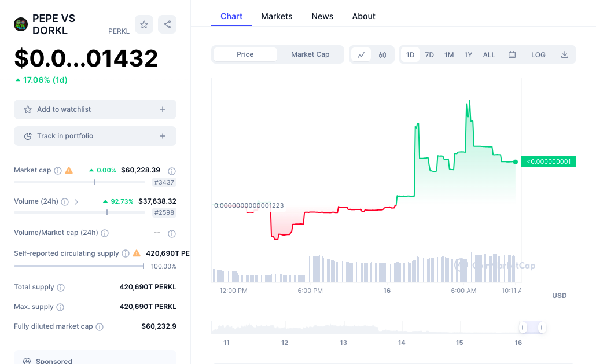This screenshot has height=364, width=596.
Task: Click the $60,232.9 fully diluted value
Action: point(159,326)
